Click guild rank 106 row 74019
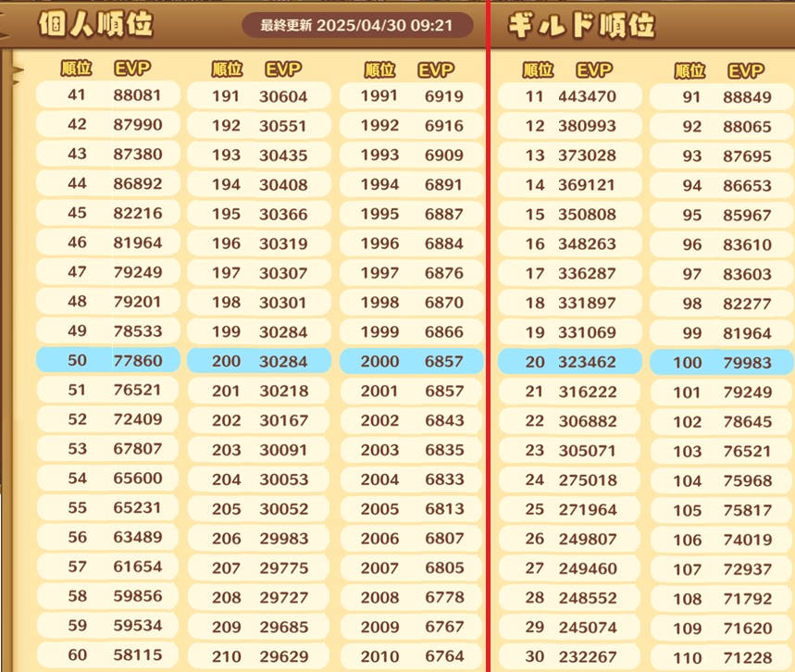This screenshot has height=672, width=795. pyautogui.click(x=722, y=540)
